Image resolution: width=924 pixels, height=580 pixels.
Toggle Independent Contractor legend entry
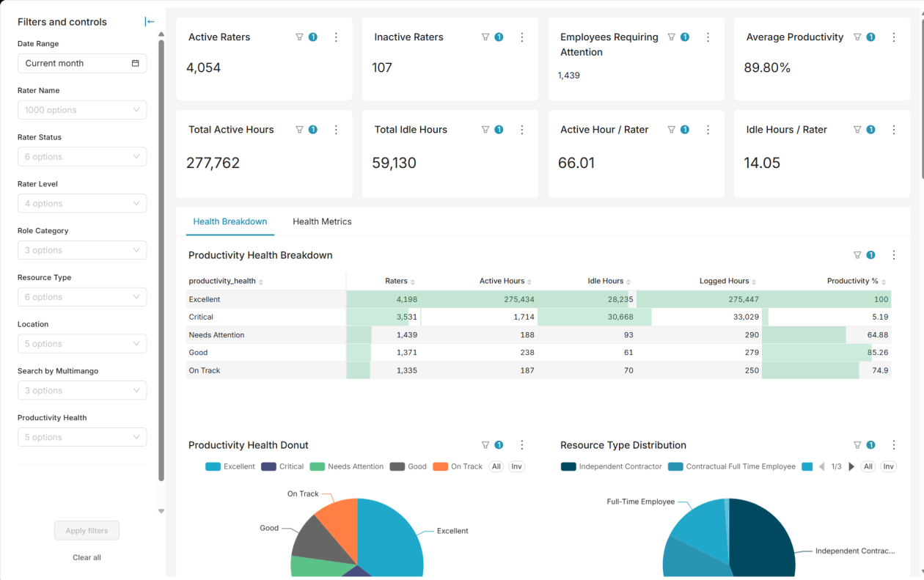click(612, 466)
